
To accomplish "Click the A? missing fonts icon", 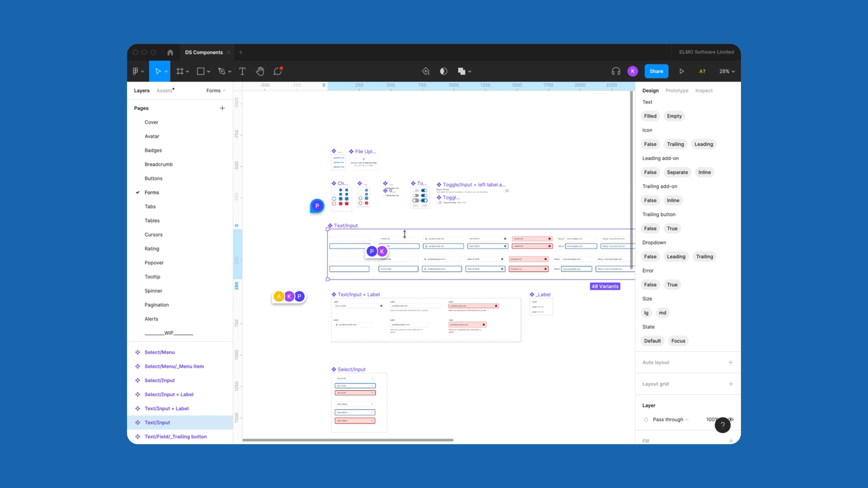I will (702, 71).
